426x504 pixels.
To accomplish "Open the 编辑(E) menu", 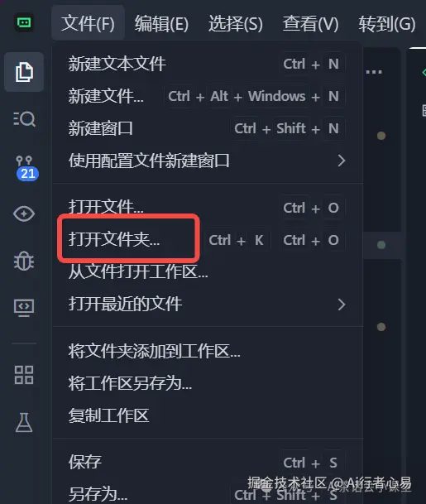I will coord(161,23).
